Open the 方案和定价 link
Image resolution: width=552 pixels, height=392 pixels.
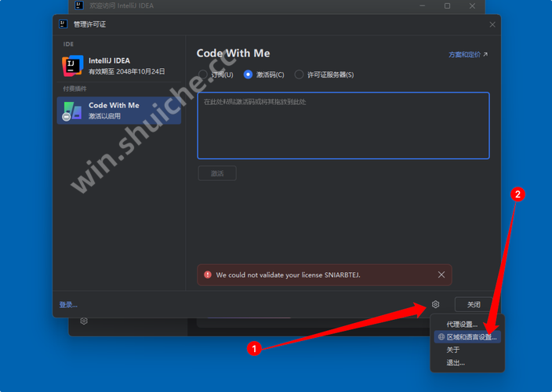pos(468,55)
